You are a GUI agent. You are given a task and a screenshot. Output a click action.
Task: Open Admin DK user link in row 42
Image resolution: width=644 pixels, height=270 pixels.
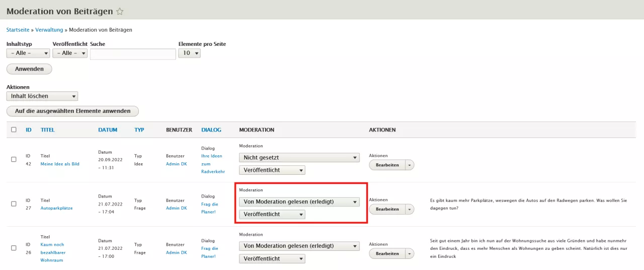click(176, 164)
